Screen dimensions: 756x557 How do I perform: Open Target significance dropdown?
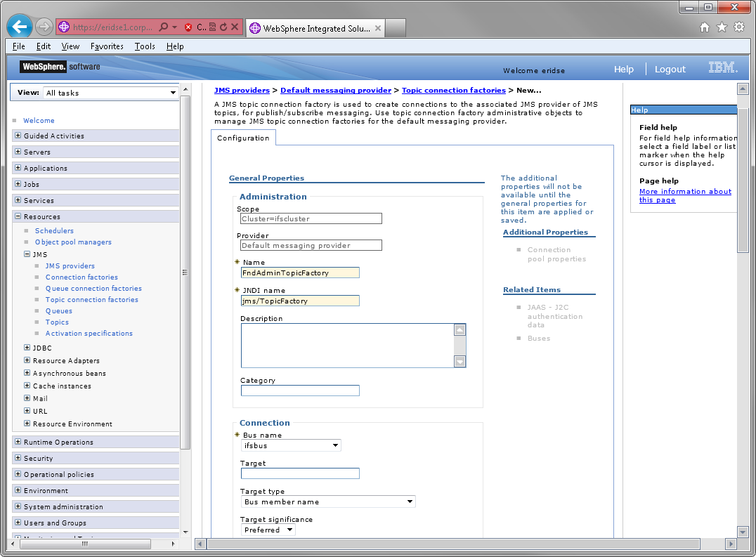click(x=268, y=530)
